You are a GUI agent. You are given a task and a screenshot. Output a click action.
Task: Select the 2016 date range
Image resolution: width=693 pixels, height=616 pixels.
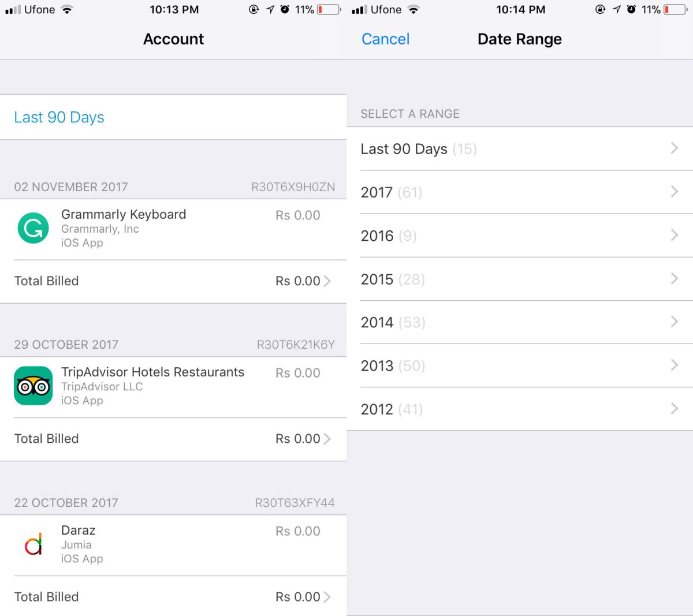tap(520, 236)
